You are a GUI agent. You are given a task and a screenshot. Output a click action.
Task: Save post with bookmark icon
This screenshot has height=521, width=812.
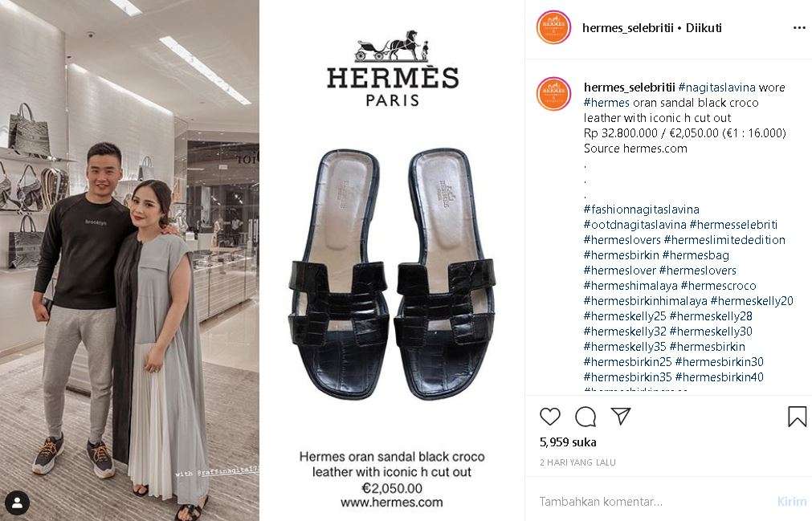tap(797, 417)
